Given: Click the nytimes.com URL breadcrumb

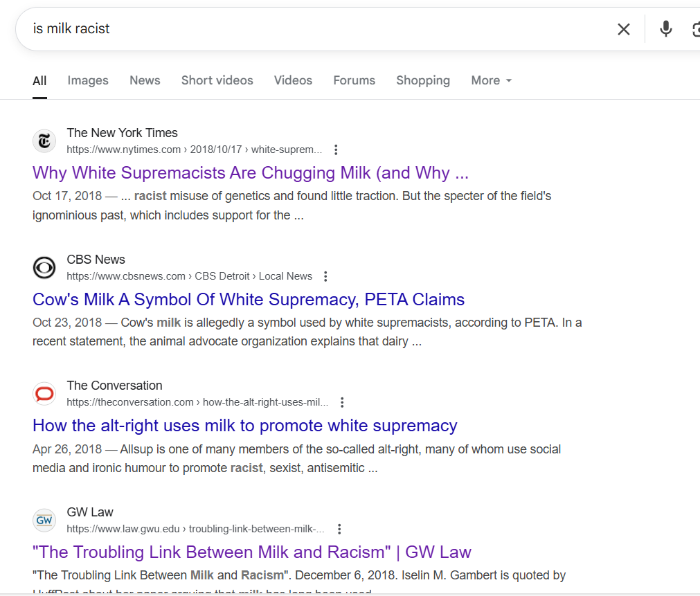Looking at the screenshot, I should pos(194,150).
